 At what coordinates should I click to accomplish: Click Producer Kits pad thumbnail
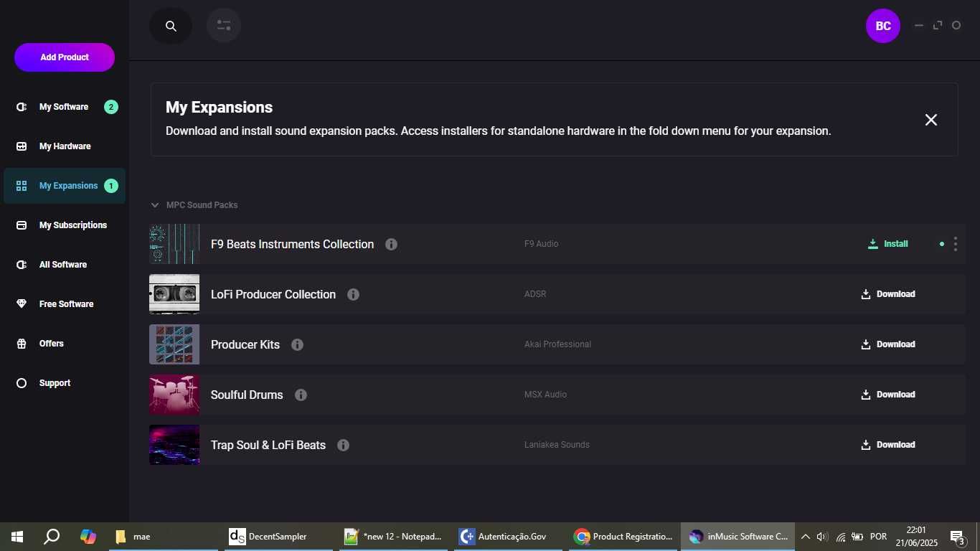pyautogui.click(x=174, y=344)
